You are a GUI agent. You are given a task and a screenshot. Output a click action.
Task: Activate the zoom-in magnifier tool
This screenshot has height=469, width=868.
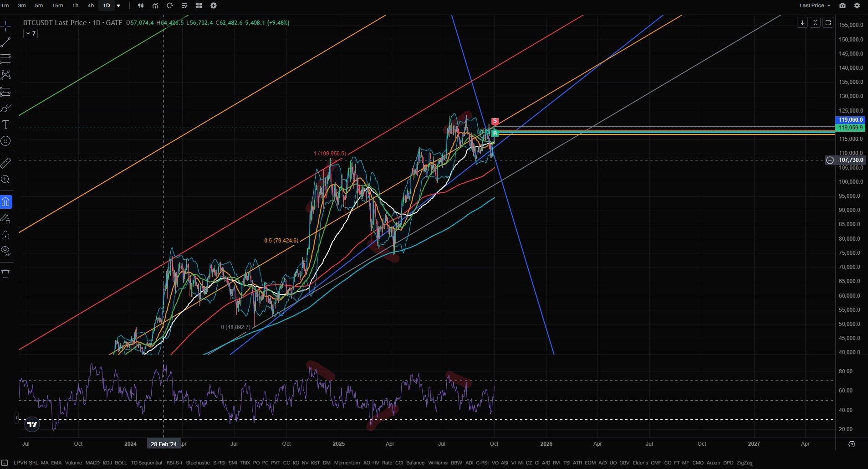[5, 180]
